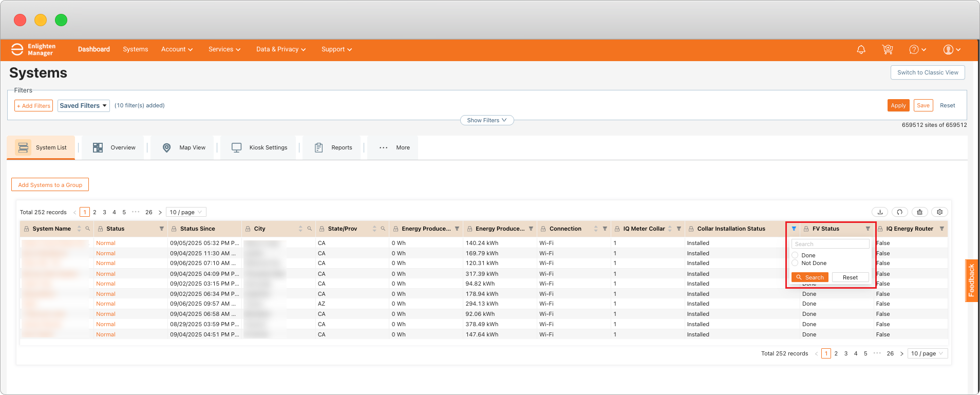Switch to the Overview tab

[114, 147]
